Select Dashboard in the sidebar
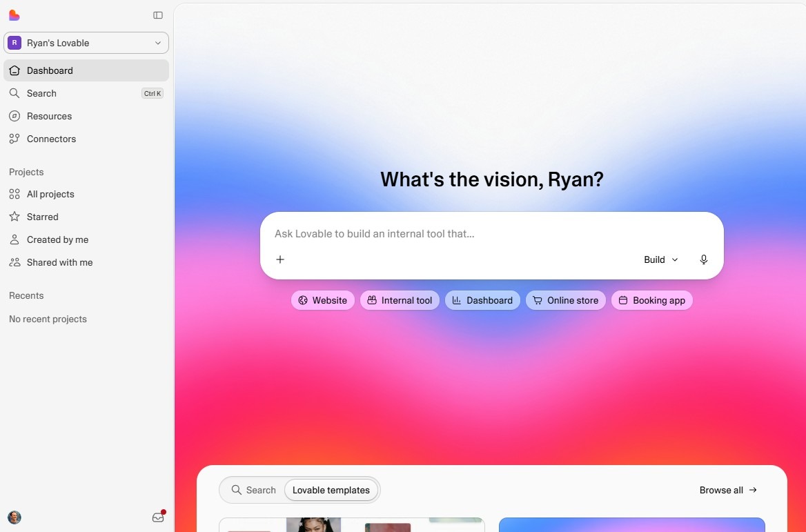The image size is (806, 532). pos(86,70)
